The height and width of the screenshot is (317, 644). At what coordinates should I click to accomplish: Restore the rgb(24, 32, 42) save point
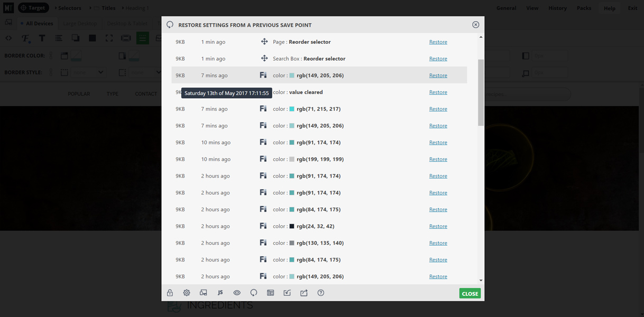pyautogui.click(x=438, y=226)
